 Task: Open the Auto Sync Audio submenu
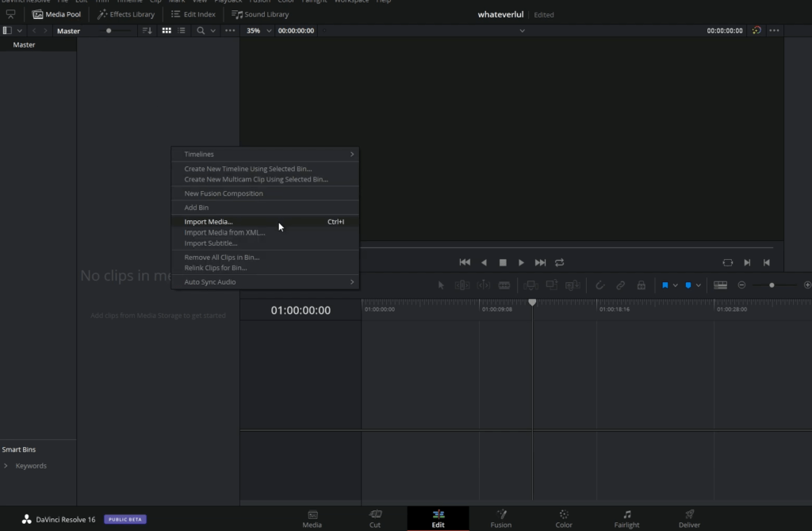(265, 282)
